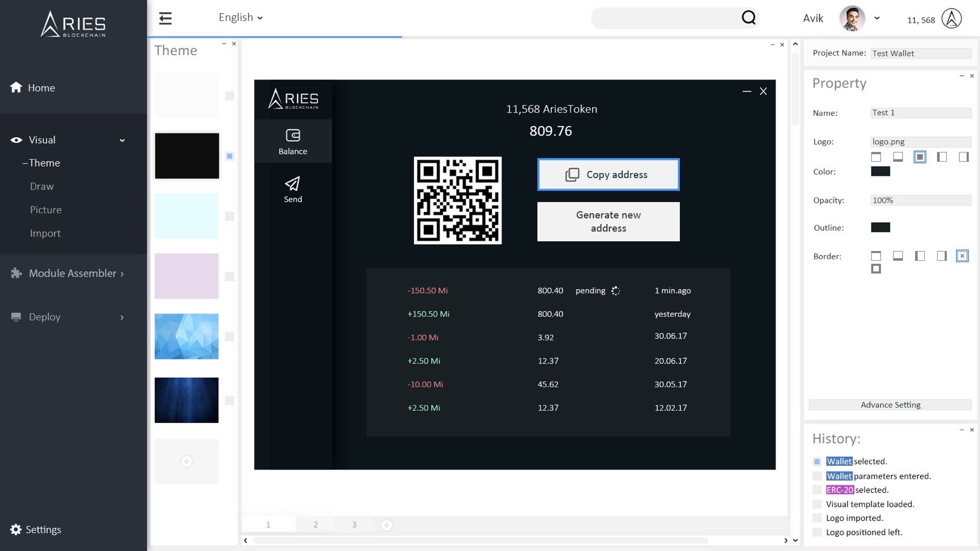Click the search magnifier icon
The height and width of the screenshot is (551, 980).
(748, 18)
